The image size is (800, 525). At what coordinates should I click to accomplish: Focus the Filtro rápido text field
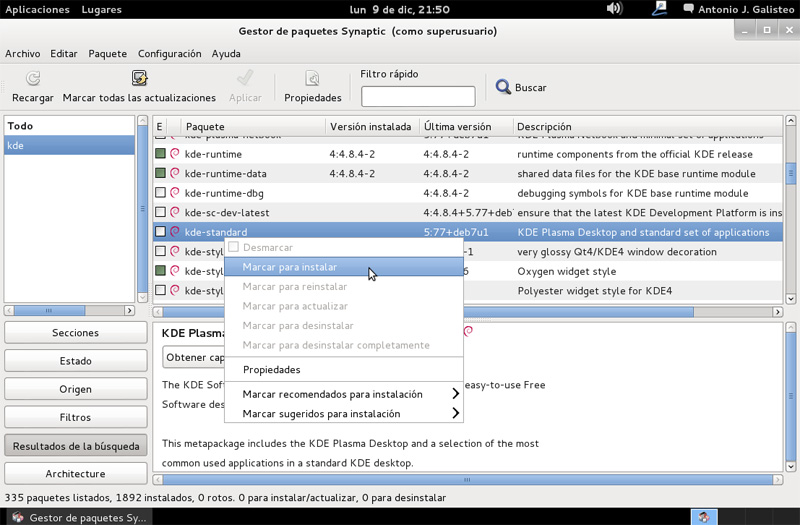point(418,96)
